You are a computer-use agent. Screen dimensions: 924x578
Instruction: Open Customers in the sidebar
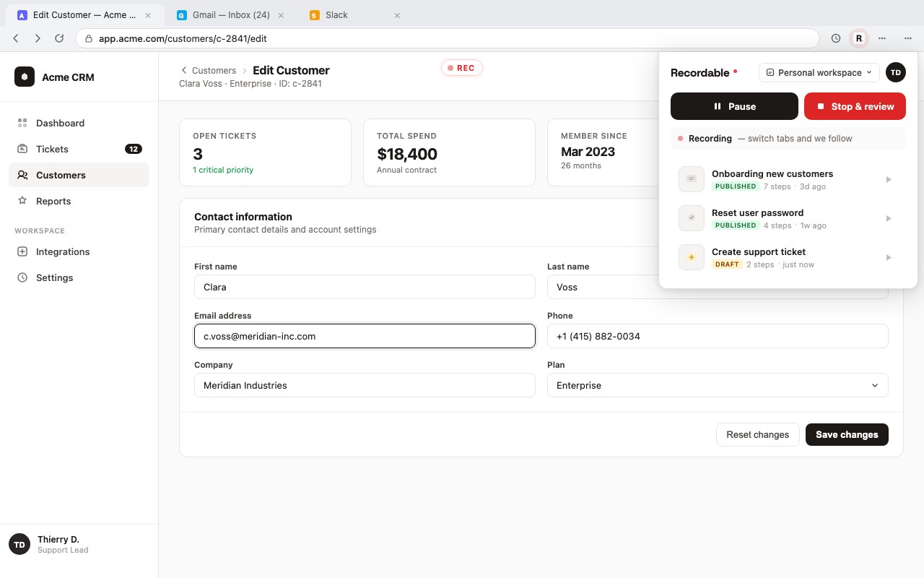79,175
